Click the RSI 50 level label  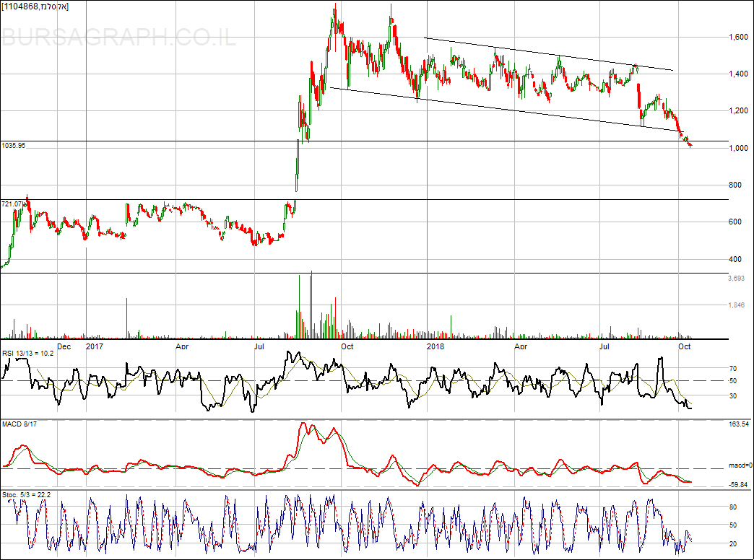(733, 381)
